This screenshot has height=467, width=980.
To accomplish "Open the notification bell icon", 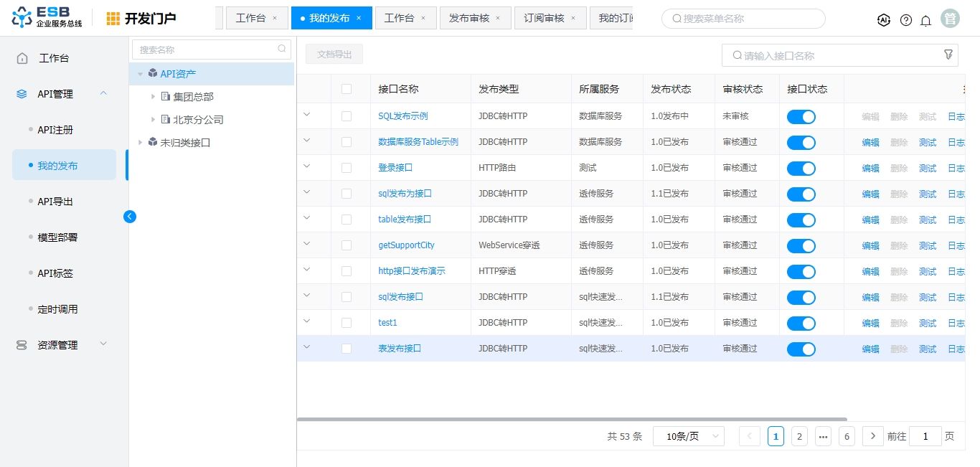I will click(925, 20).
